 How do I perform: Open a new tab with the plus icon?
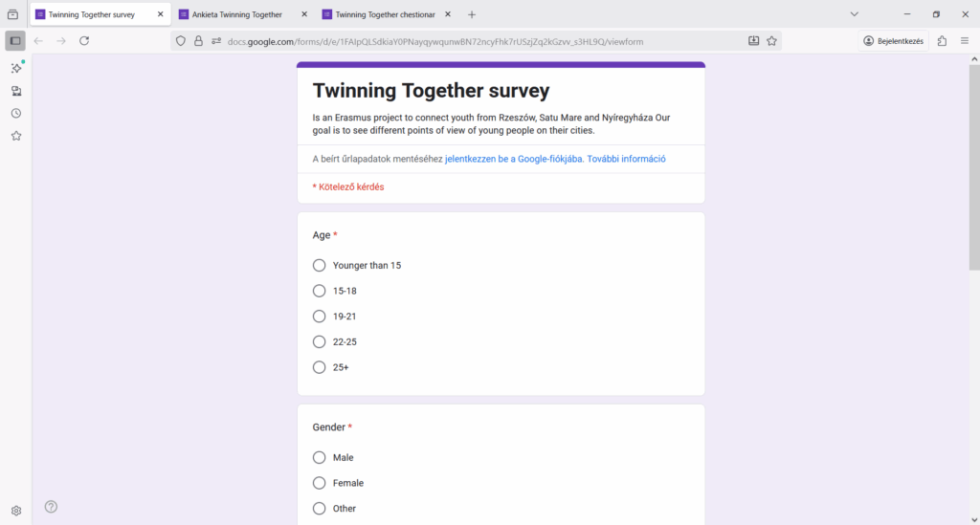(472, 14)
